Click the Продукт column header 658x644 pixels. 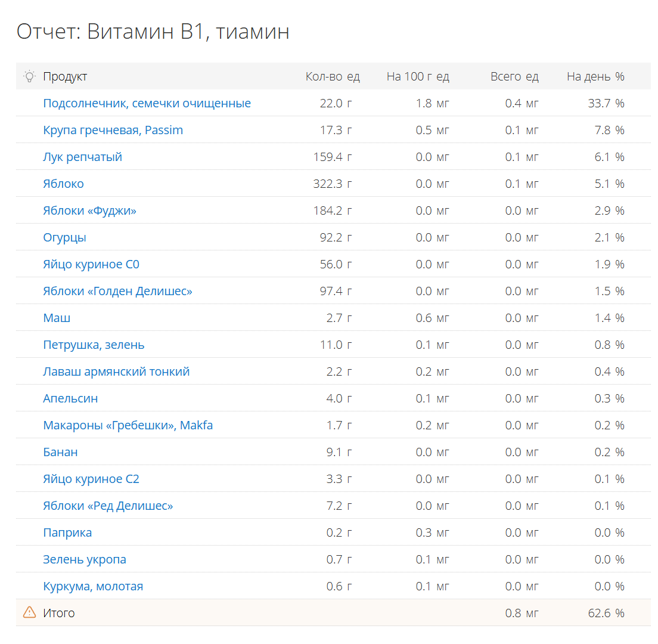click(x=65, y=76)
